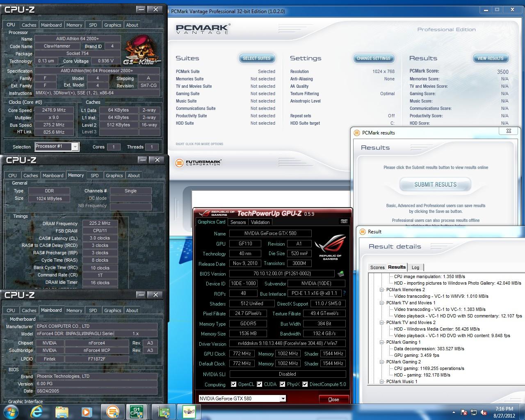Screen dimensions: 525x420
Task: Toggle the OpenCL checkbox
Action: point(233,384)
